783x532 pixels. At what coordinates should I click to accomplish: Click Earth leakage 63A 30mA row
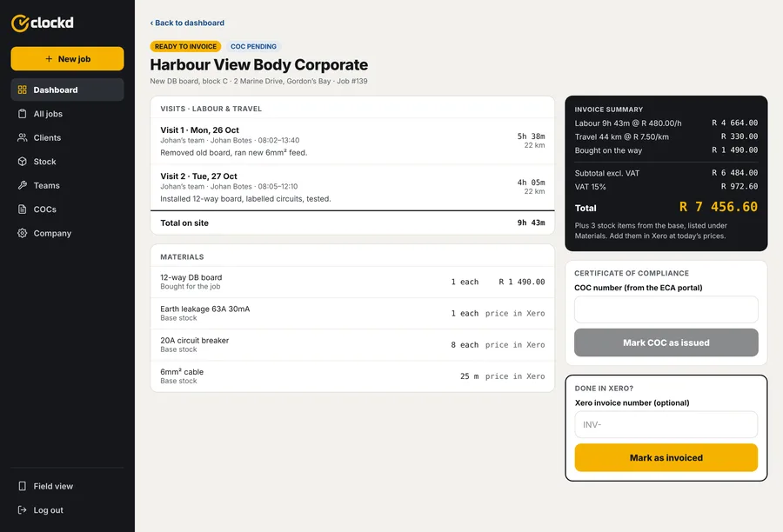click(x=352, y=314)
